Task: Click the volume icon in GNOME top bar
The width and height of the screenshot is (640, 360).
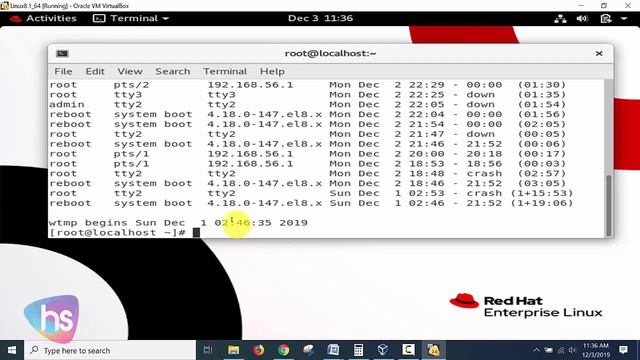Action: pyautogui.click(x=582, y=19)
